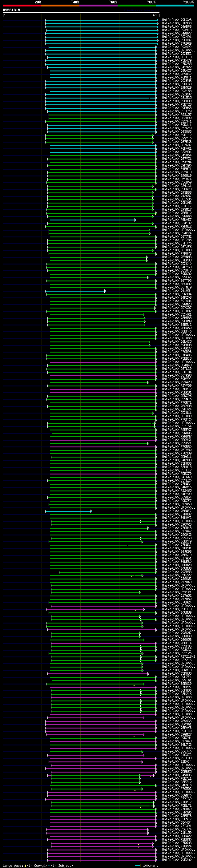This screenshot has width=197, height=868.
Task: Click the =100char. scale legend
Action: pyautogui.click(x=146, y=865)
